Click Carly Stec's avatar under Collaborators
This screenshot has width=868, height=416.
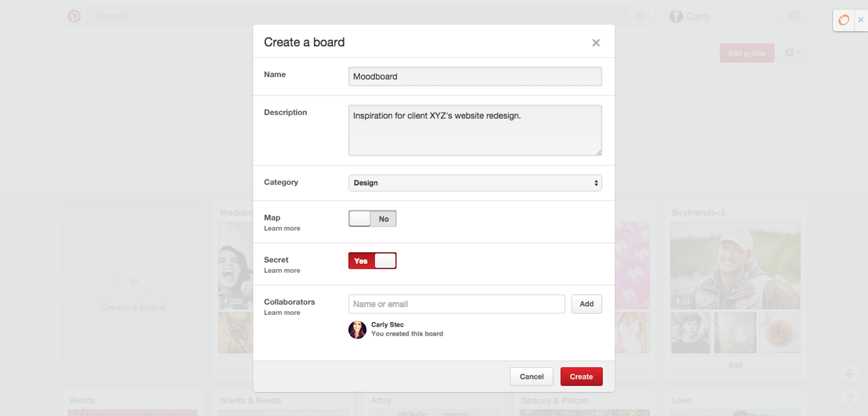pyautogui.click(x=357, y=330)
